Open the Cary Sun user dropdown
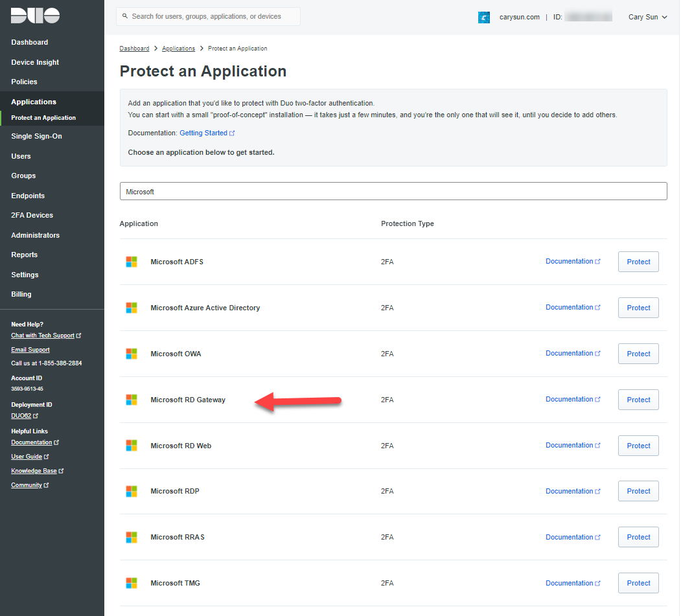Image resolution: width=681 pixels, height=616 pixels. (x=647, y=17)
